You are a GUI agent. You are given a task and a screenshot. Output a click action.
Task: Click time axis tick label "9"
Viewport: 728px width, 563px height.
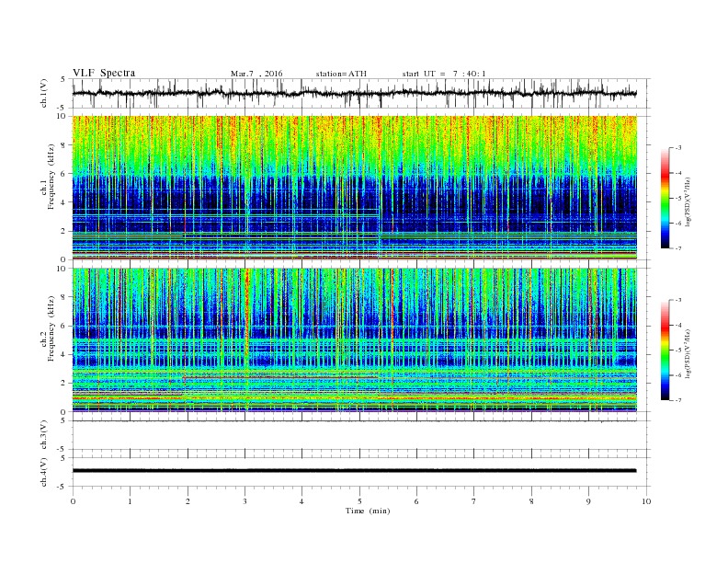[x=588, y=501]
